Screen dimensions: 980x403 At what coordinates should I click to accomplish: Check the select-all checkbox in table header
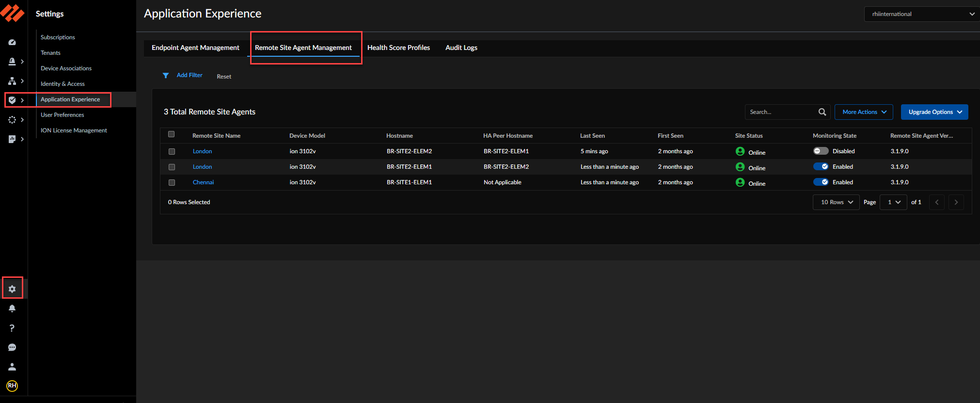(x=171, y=134)
